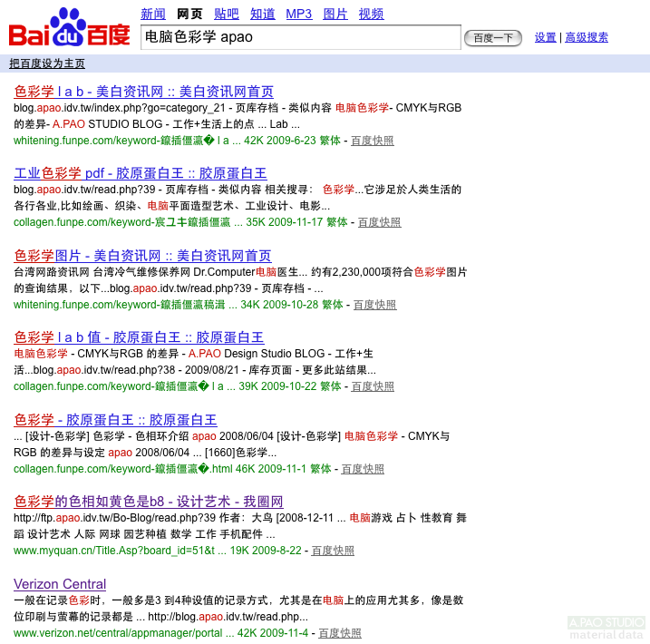Click snippet text http://ftp.apao.idv.tw/Bo-Blog/read.php?39
Screen dimensions: 650x644
click(114, 518)
